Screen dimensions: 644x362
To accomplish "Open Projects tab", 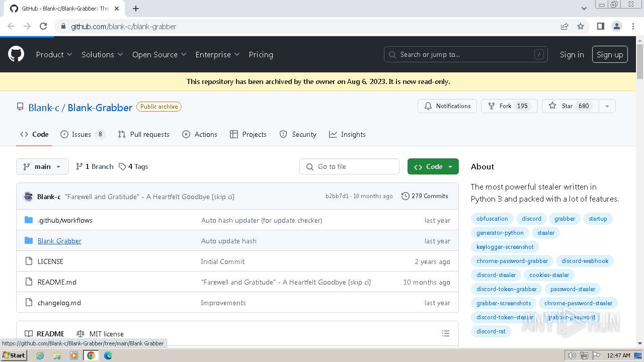I will pos(248,134).
